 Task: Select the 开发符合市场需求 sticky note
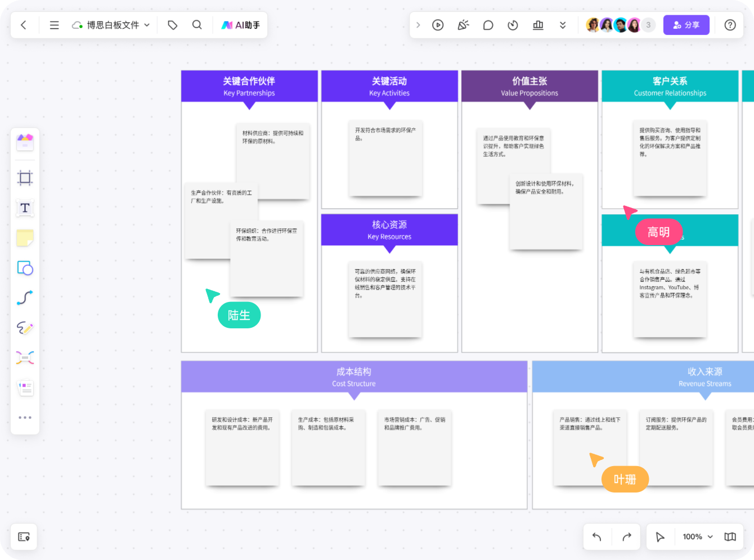tap(385, 159)
